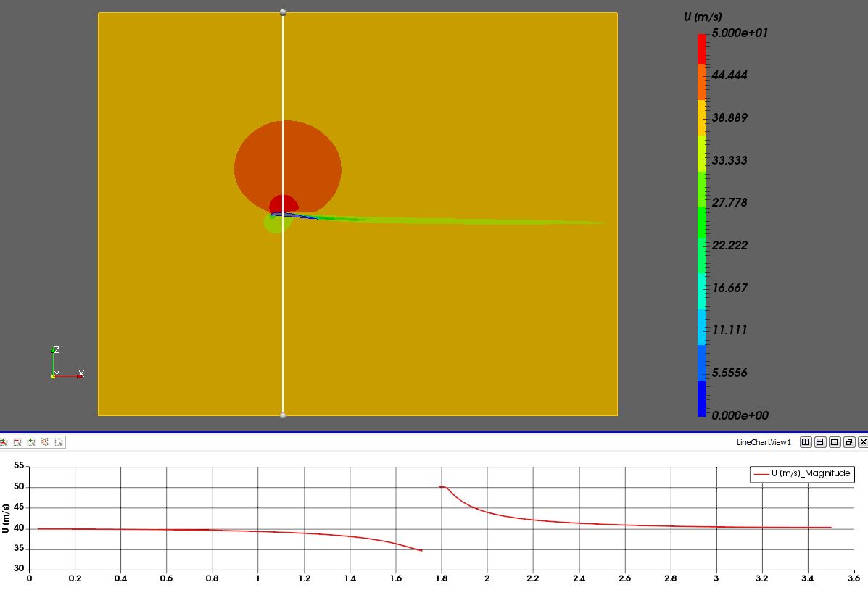The height and width of the screenshot is (590, 868).
Task: Toggle the U (m/s)_Magnitude series in the legend
Action: (x=801, y=473)
